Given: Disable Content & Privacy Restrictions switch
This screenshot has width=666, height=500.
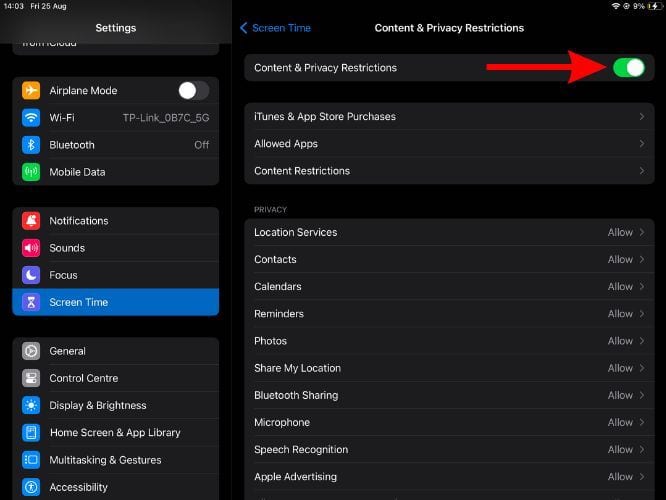Looking at the screenshot, I should pyautogui.click(x=628, y=68).
